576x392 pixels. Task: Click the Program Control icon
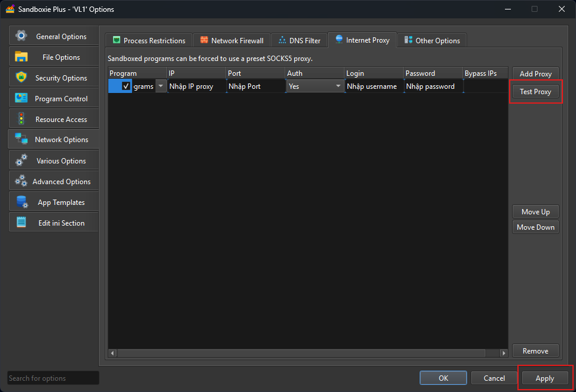(21, 98)
